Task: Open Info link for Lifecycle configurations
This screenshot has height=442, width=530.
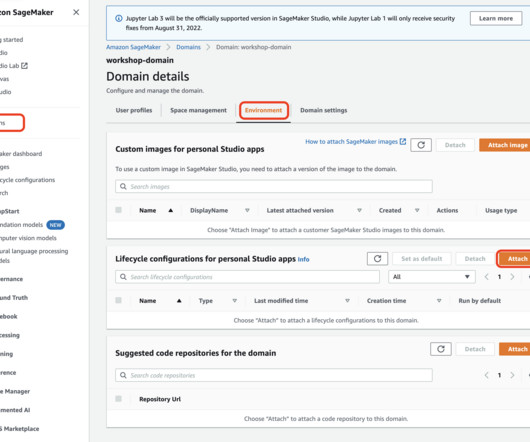Action: pos(303,260)
